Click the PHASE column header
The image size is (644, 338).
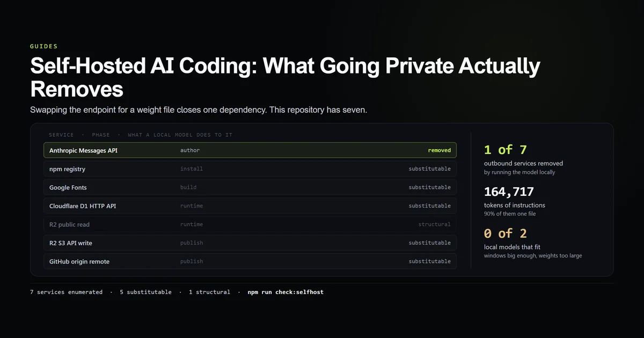[x=101, y=135]
